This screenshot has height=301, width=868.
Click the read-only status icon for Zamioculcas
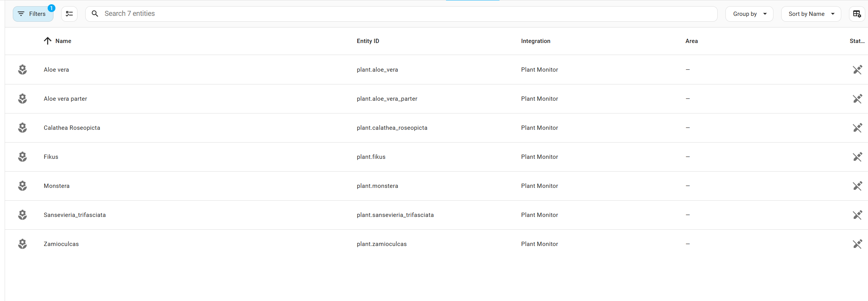click(x=857, y=244)
